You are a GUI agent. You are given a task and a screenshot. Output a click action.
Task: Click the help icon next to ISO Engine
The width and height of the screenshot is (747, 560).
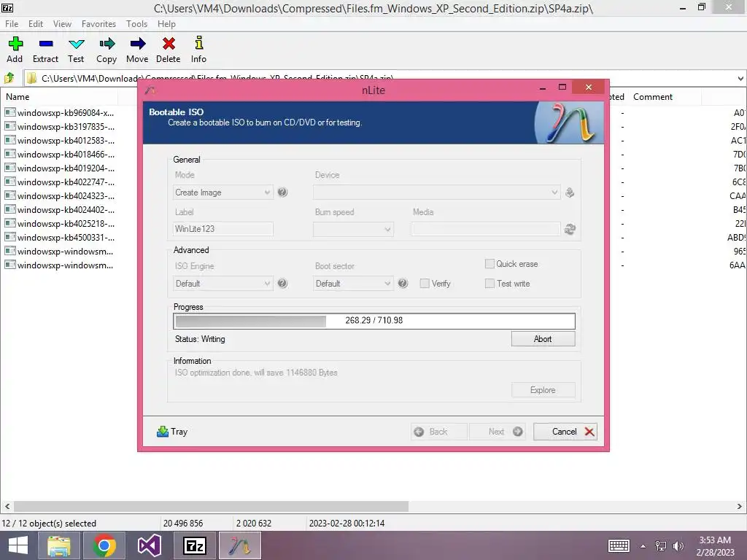click(x=282, y=284)
